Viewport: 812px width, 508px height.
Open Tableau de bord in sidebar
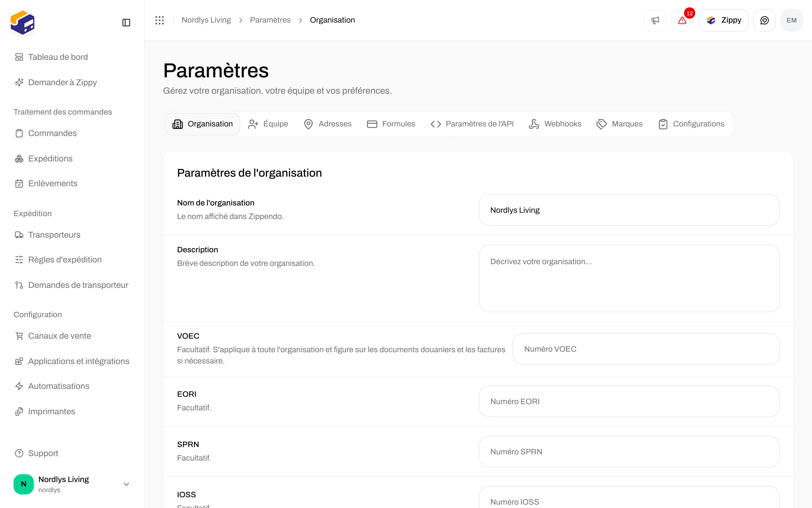coord(72,57)
